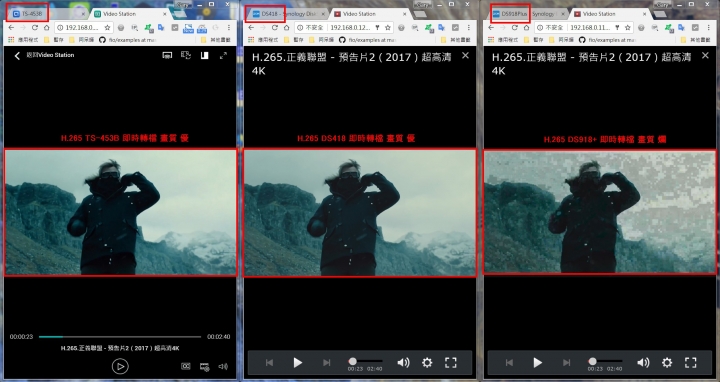Click browser back arrow in TS-453B window
The height and width of the screenshot is (382, 720).
[x=11, y=28]
